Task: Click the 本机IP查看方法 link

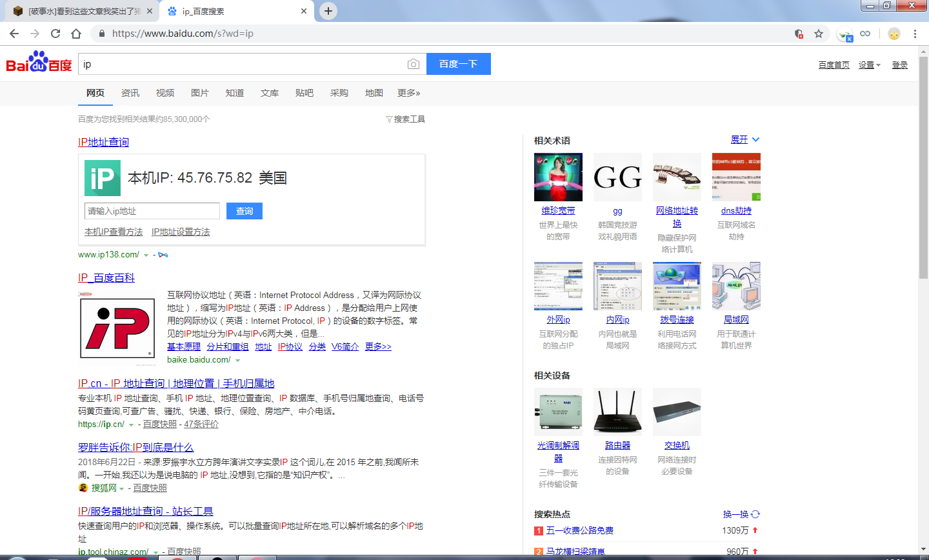Action: click(114, 232)
